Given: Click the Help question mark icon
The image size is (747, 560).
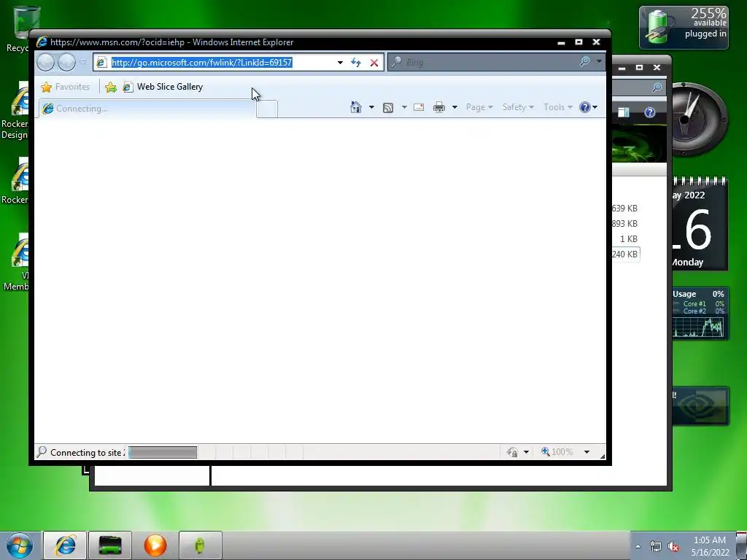Looking at the screenshot, I should point(585,107).
